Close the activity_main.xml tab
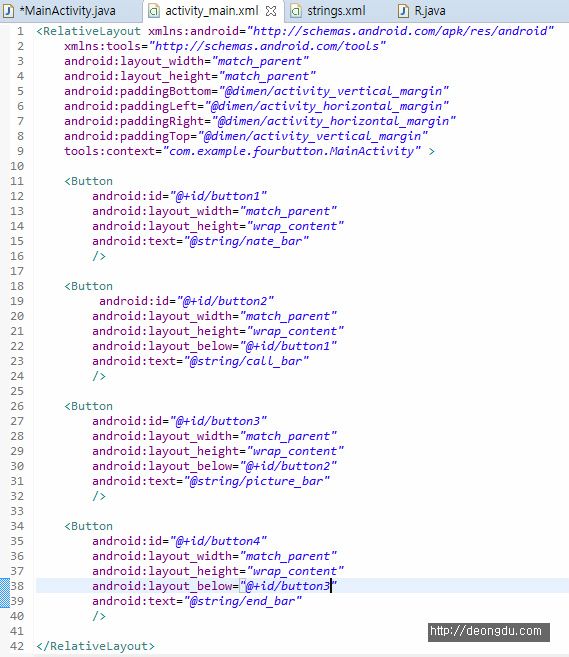569x657 pixels. point(271,11)
